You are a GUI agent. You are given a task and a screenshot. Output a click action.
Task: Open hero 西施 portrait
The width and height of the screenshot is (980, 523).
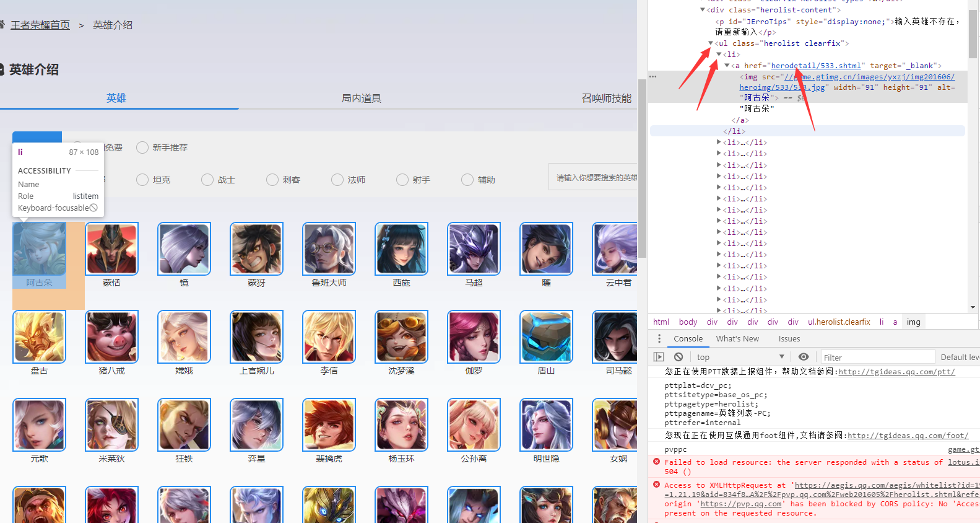[401, 248]
